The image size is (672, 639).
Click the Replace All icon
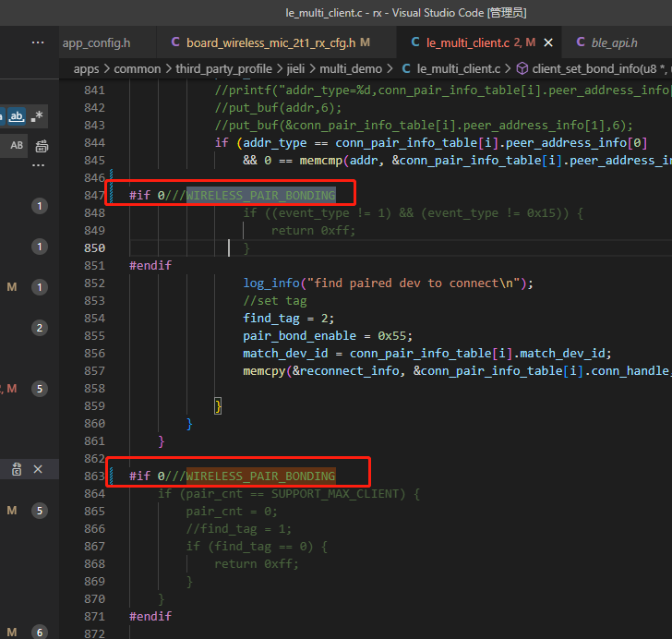click(42, 146)
